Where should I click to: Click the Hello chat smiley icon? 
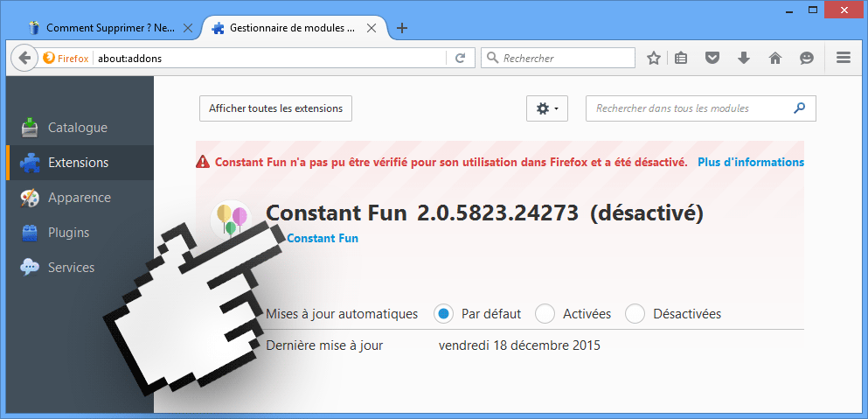point(807,59)
